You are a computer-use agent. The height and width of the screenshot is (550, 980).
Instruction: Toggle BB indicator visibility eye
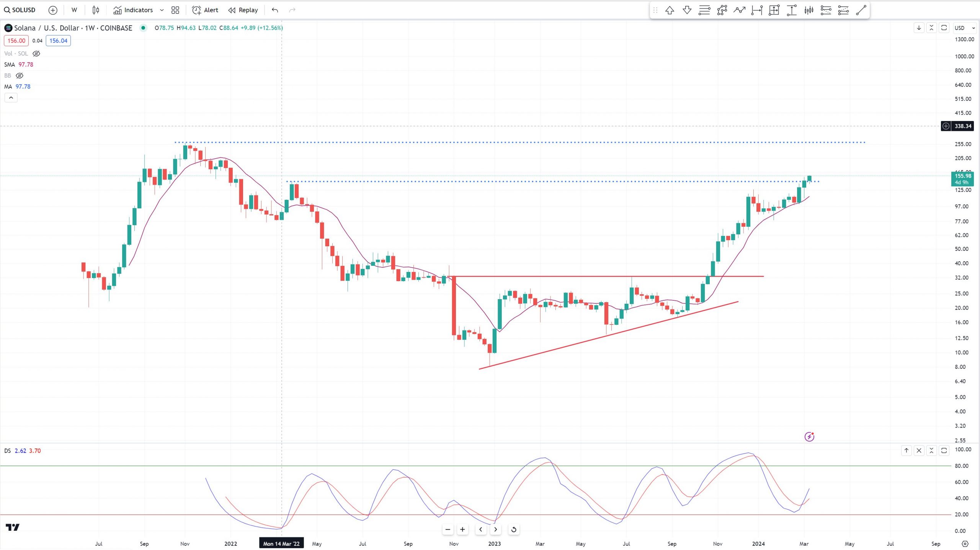click(x=20, y=75)
